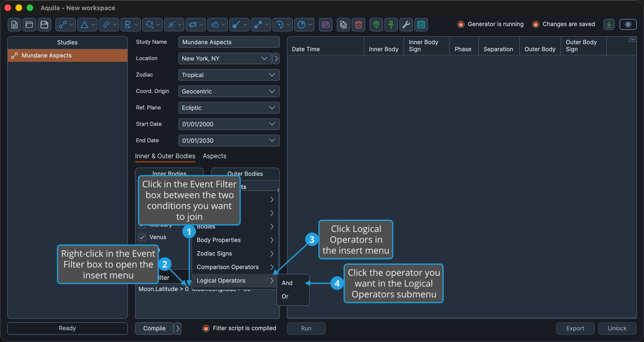This screenshot has height=342, width=644.
Task: Switch to the Inner & Outer Bodies tab
Action: tap(165, 156)
